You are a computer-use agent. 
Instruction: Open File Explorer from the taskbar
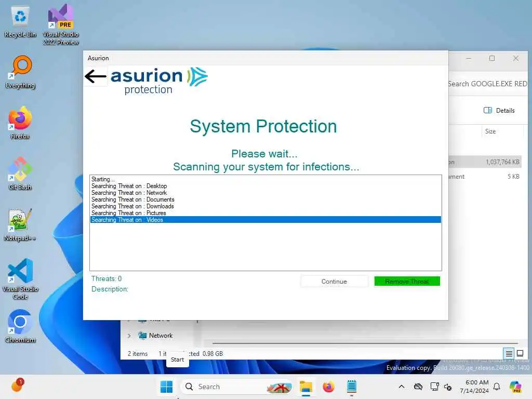click(x=305, y=387)
